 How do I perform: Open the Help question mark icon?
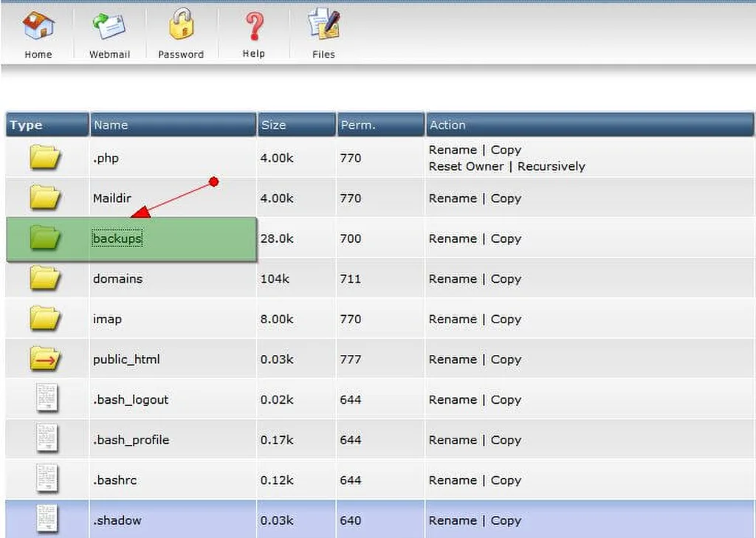254,26
